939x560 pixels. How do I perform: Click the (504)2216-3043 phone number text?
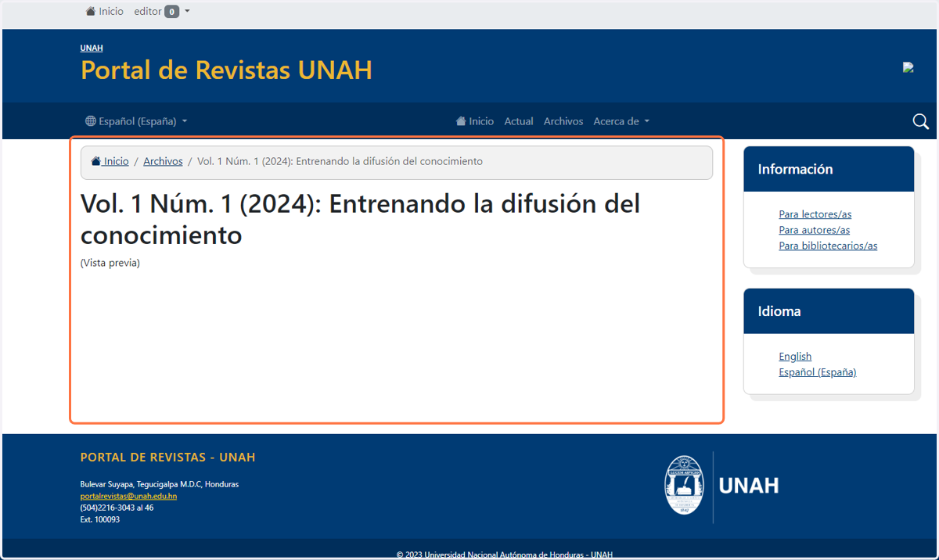[x=117, y=508]
